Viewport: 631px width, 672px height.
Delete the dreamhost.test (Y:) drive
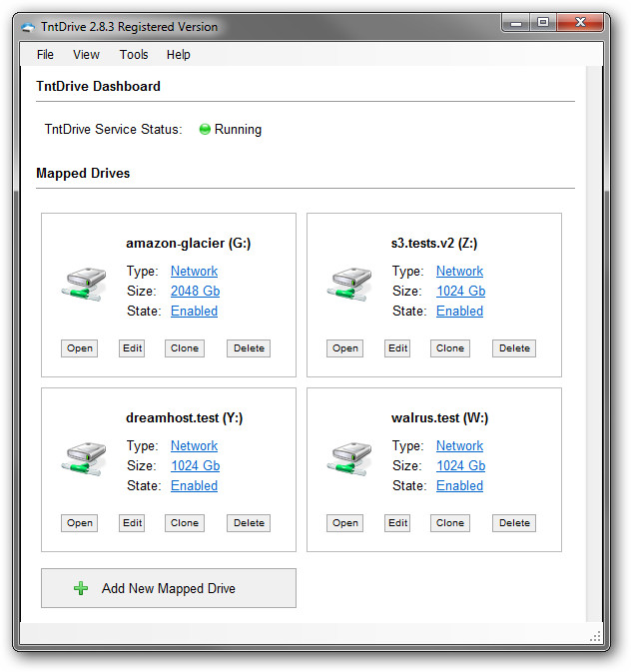point(249,523)
